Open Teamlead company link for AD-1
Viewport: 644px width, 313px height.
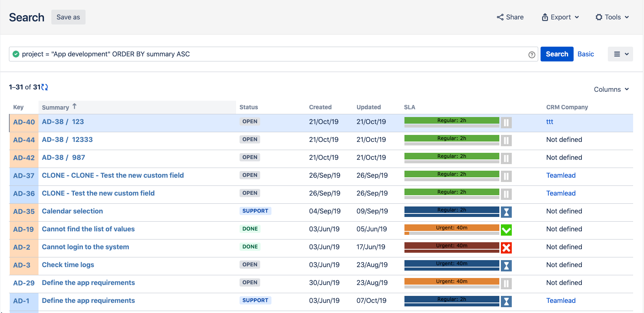click(x=561, y=301)
